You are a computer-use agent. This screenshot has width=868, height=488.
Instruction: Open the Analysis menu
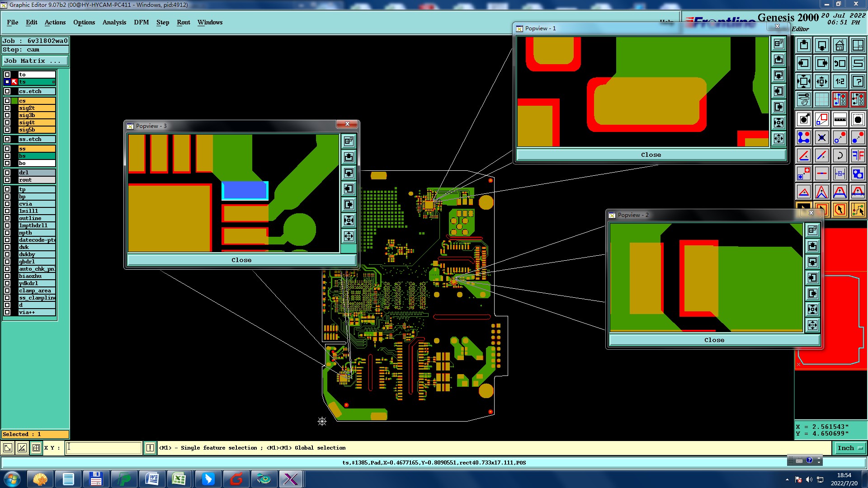(114, 22)
